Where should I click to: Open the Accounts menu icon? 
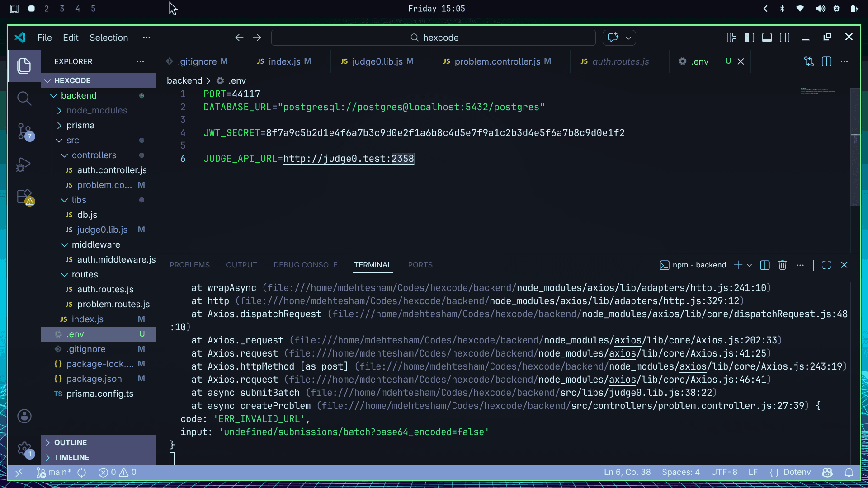[24, 416]
